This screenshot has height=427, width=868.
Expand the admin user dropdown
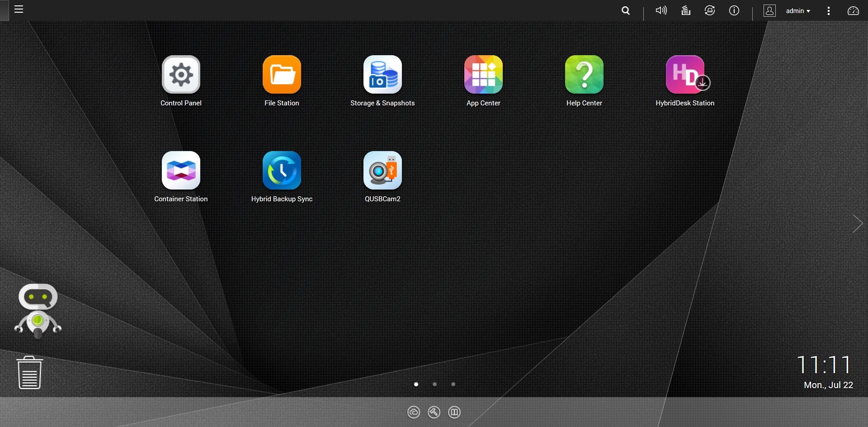click(x=798, y=11)
